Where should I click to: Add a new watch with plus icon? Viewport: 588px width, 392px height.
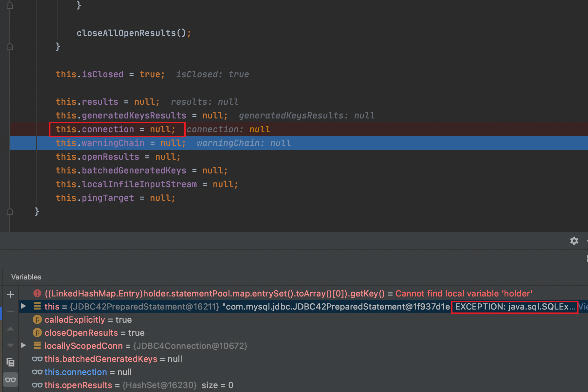click(10, 294)
